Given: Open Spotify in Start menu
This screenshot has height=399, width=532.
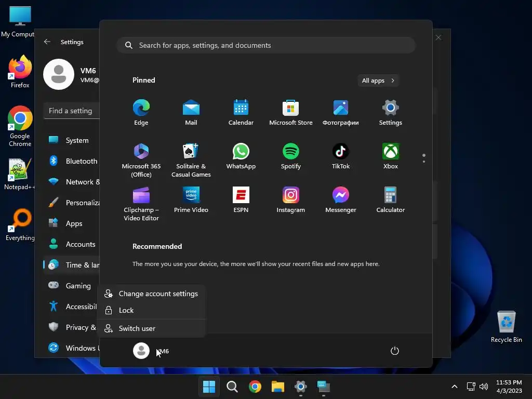Looking at the screenshot, I should click(291, 156).
